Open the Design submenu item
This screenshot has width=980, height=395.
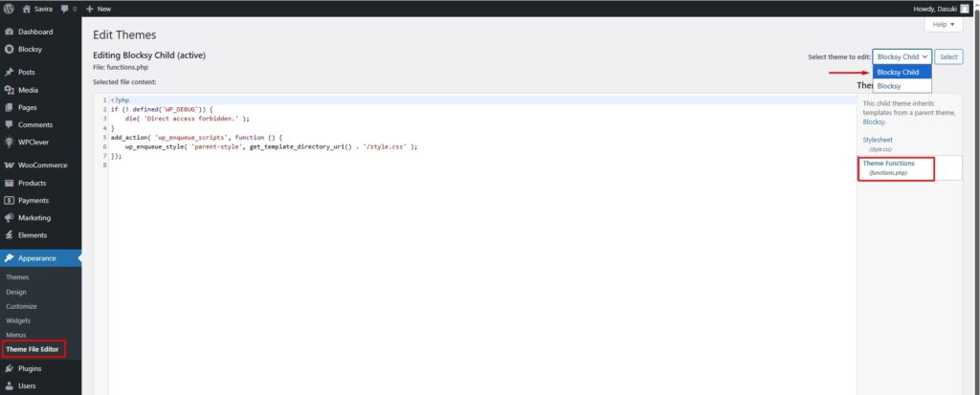click(16, 292)
